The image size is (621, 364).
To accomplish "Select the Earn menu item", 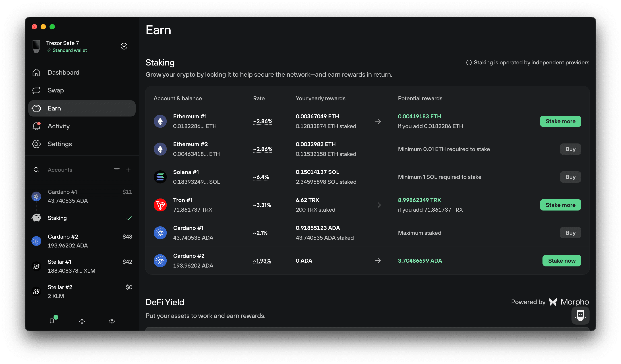I will tap(82, 108).
